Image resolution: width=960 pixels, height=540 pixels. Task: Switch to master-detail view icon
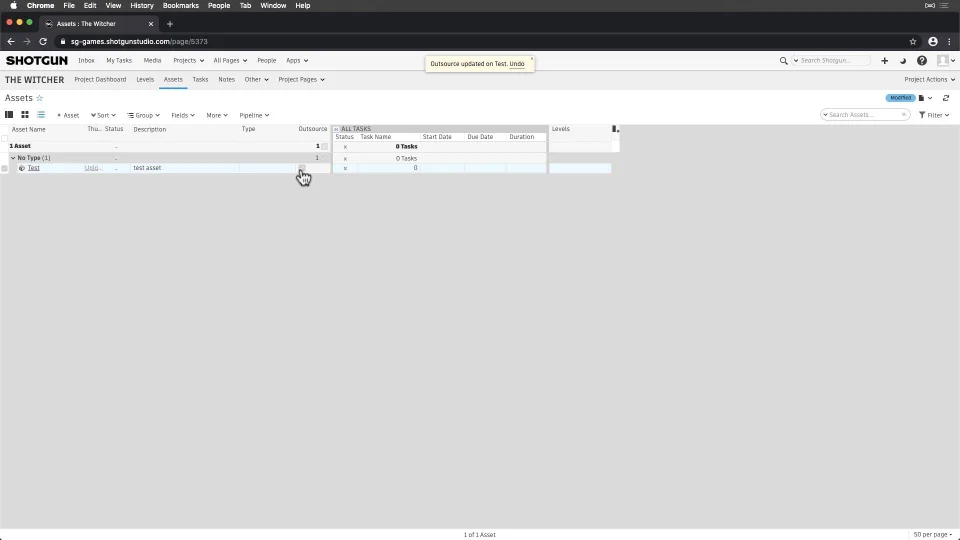click(x=9, y=114)
